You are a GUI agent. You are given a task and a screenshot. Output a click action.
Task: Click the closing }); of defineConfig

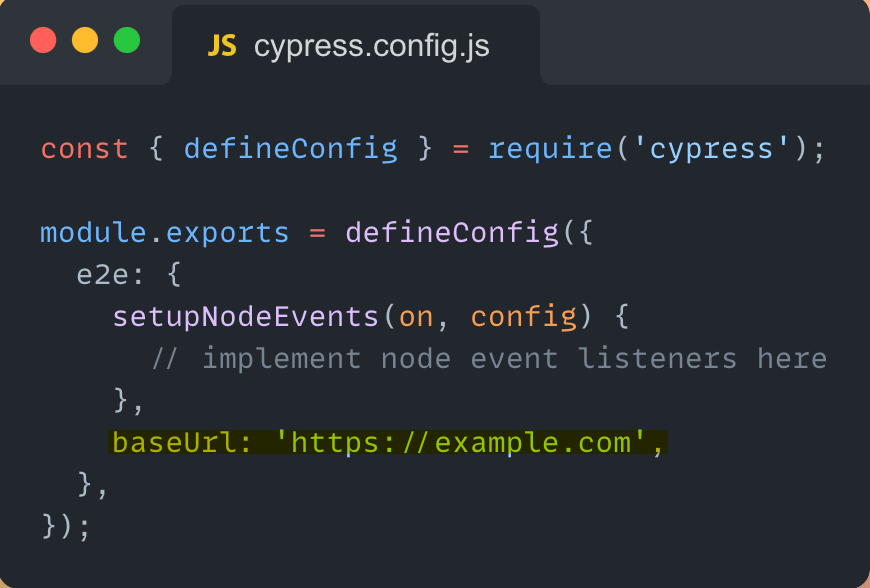(x=62, y=526)
